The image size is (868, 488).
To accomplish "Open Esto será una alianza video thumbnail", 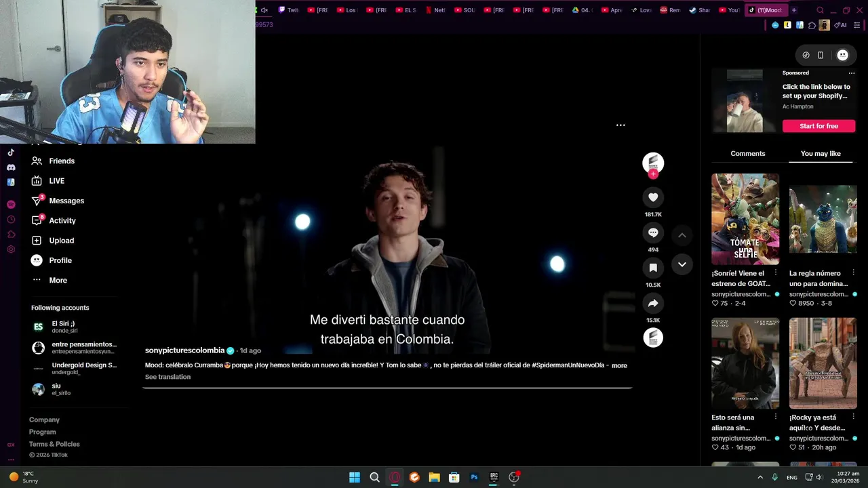I will (745, 363).
